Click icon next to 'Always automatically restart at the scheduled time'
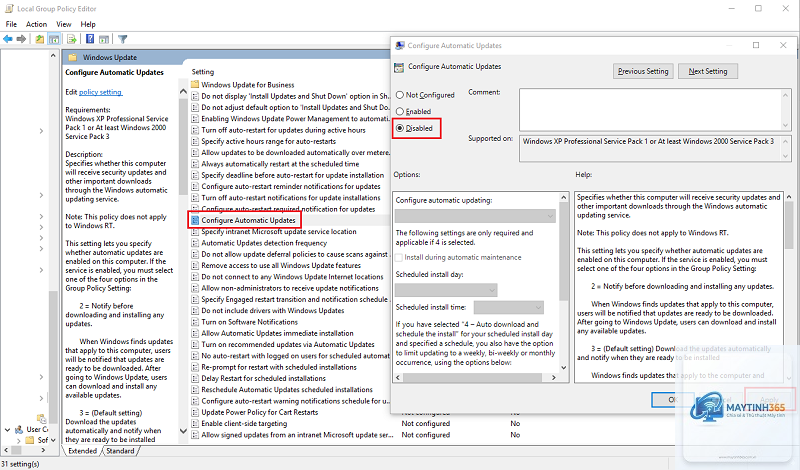800x470 pixels. pos(195,164)
